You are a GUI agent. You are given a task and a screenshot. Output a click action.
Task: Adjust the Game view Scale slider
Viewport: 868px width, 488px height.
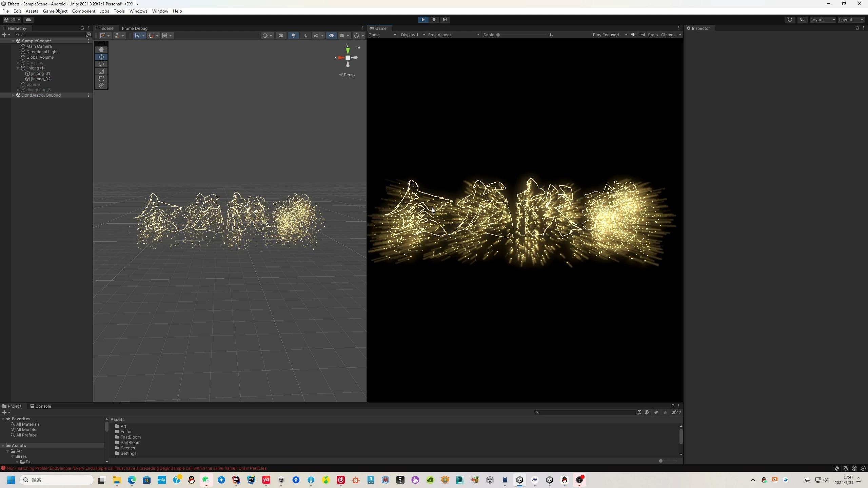(522, 35)
